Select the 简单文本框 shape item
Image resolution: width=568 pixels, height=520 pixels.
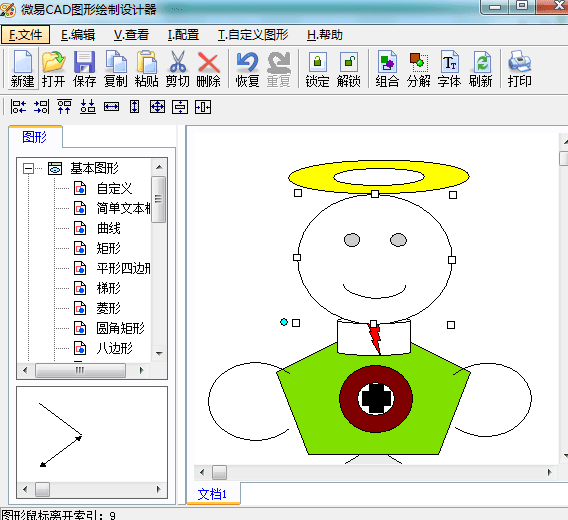click(123, 208)
